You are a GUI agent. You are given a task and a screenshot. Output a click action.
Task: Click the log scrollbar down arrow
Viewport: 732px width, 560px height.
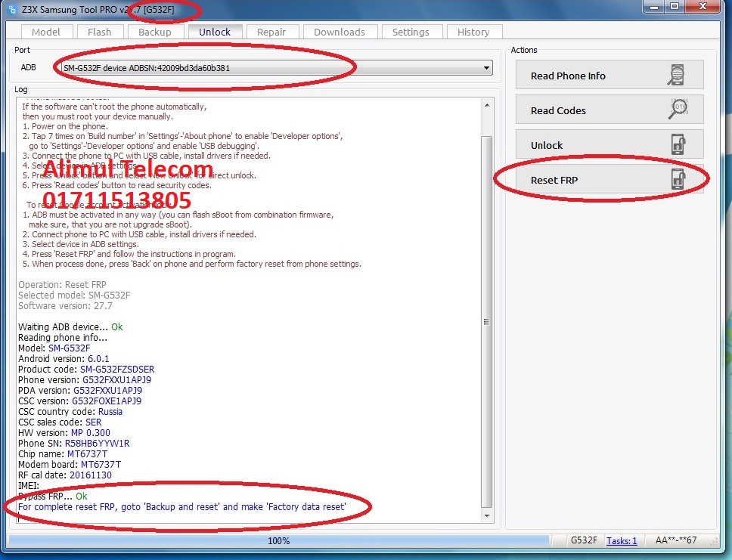(487, 515)
